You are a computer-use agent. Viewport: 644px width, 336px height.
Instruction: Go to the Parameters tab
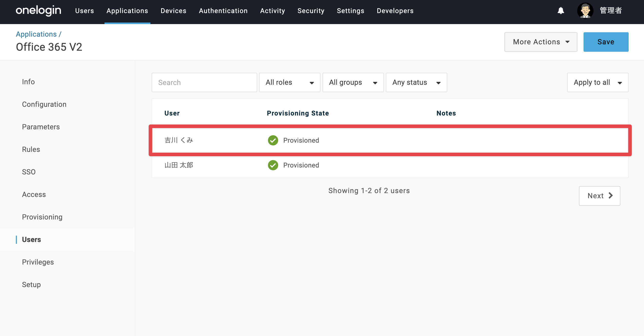[41, 127]
